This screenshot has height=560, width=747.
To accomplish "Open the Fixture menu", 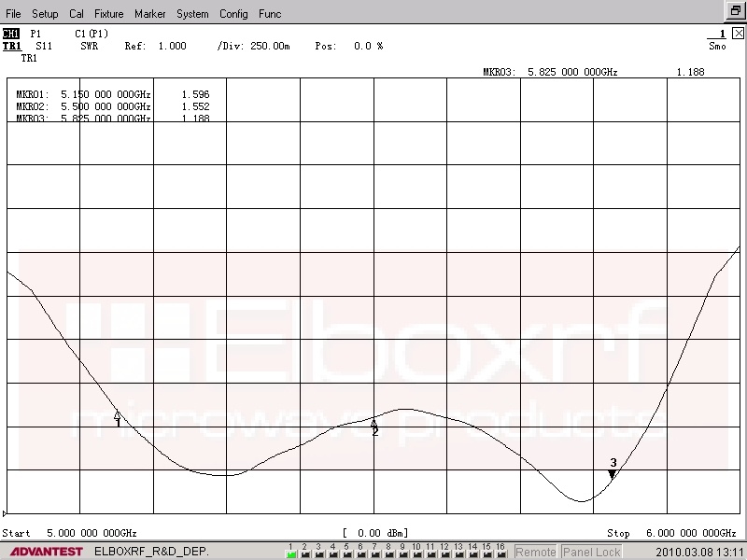I will tap(108, 14).
